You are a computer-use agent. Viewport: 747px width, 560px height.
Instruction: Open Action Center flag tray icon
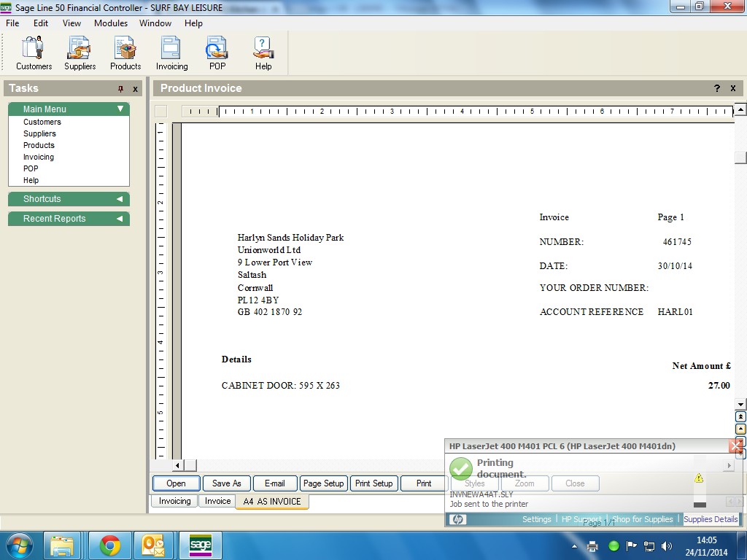[631, 545]
